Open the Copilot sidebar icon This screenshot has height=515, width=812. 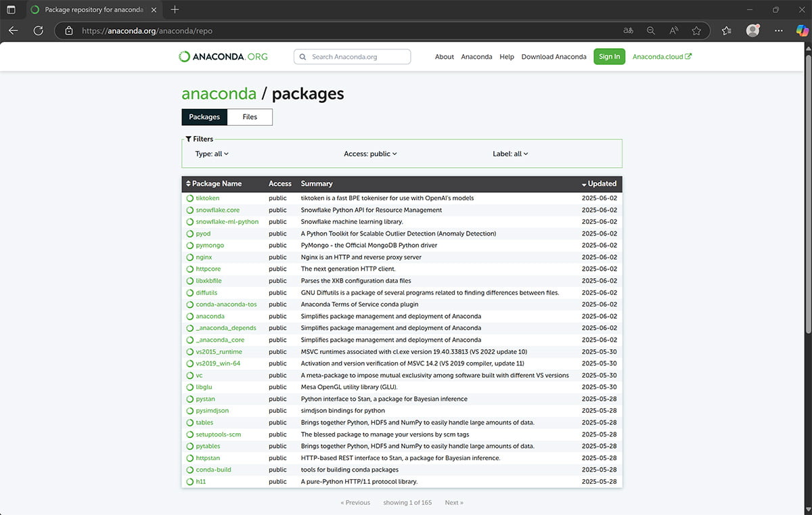tap(802, 30)
